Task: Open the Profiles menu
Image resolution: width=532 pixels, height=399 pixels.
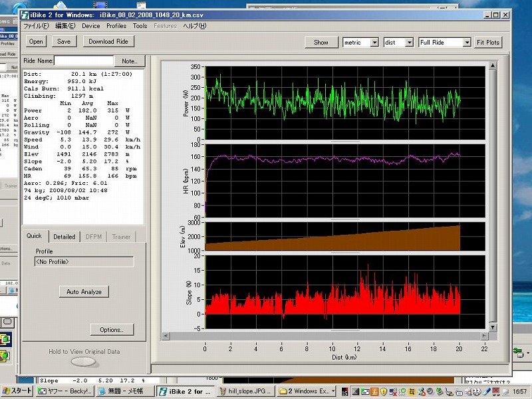Action: click(116, 26)
